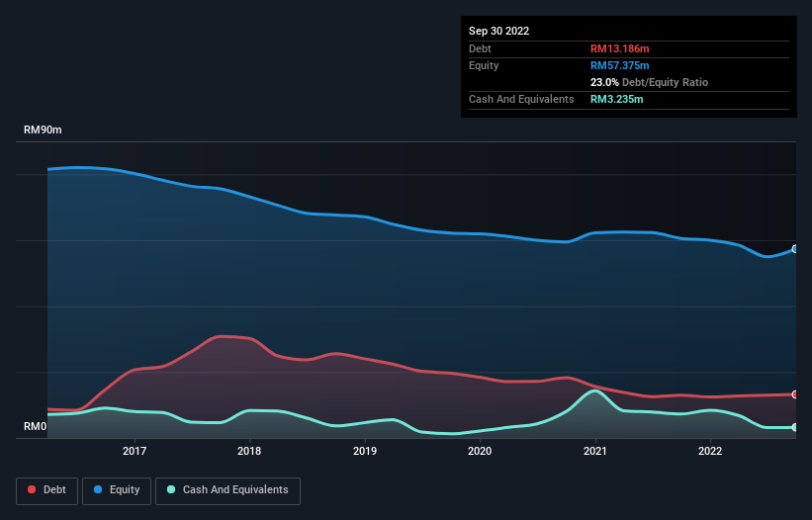Click Cash And Equivalents label in tooltip

(521, 99)
